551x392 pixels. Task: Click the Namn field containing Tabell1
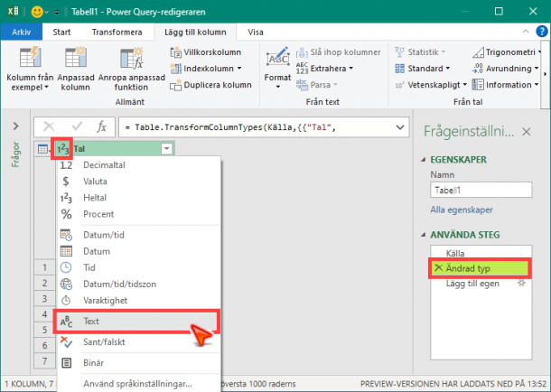(481, 190)
